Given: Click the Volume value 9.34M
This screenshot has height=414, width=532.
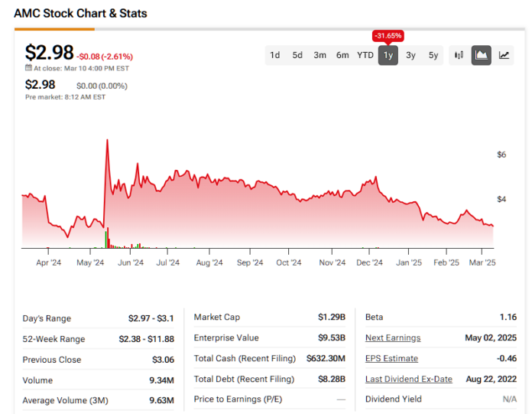Looking at the screenshot, I should click(161, 380).
